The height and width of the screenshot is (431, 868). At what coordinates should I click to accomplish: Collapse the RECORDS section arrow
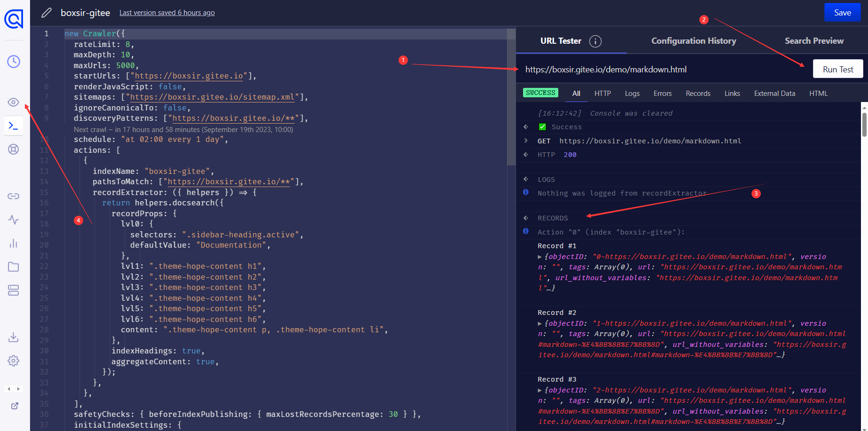[x=526, y=218]
